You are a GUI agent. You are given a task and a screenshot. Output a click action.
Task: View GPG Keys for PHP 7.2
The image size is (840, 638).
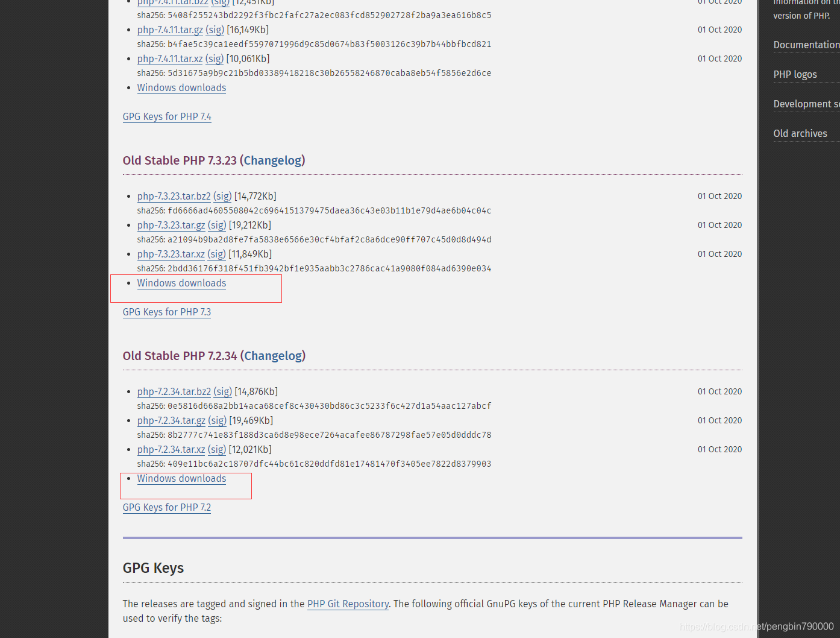(x=166, y=507)
